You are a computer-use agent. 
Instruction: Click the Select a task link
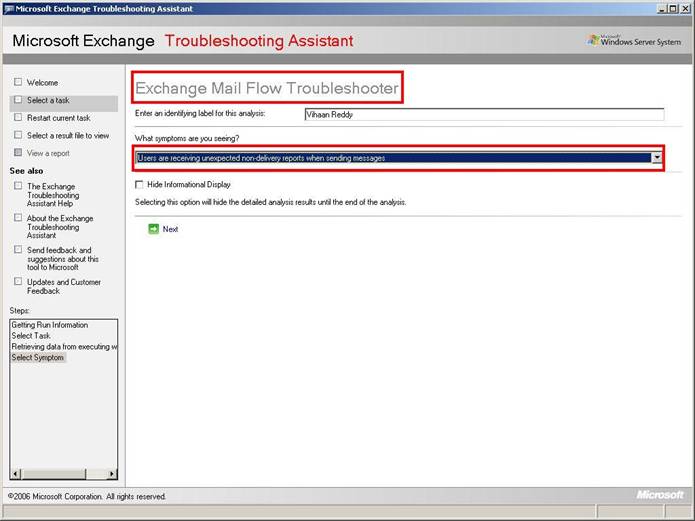click(48, 100)
